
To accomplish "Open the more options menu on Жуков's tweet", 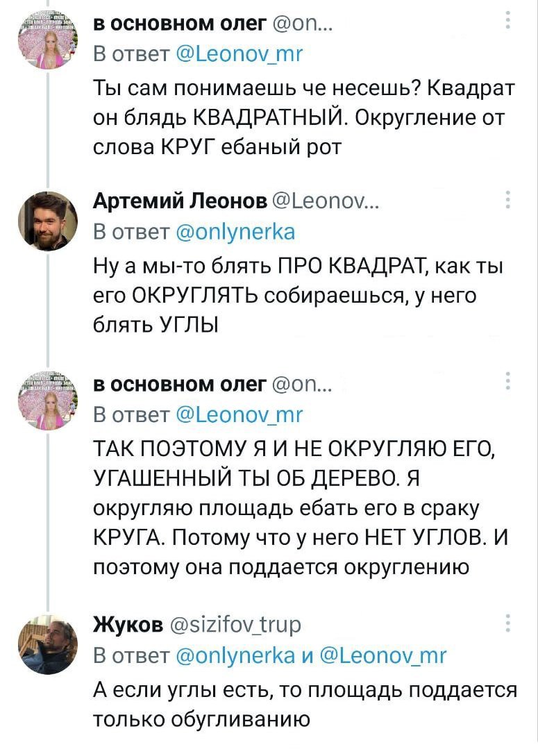I will [x=509, y=622].
